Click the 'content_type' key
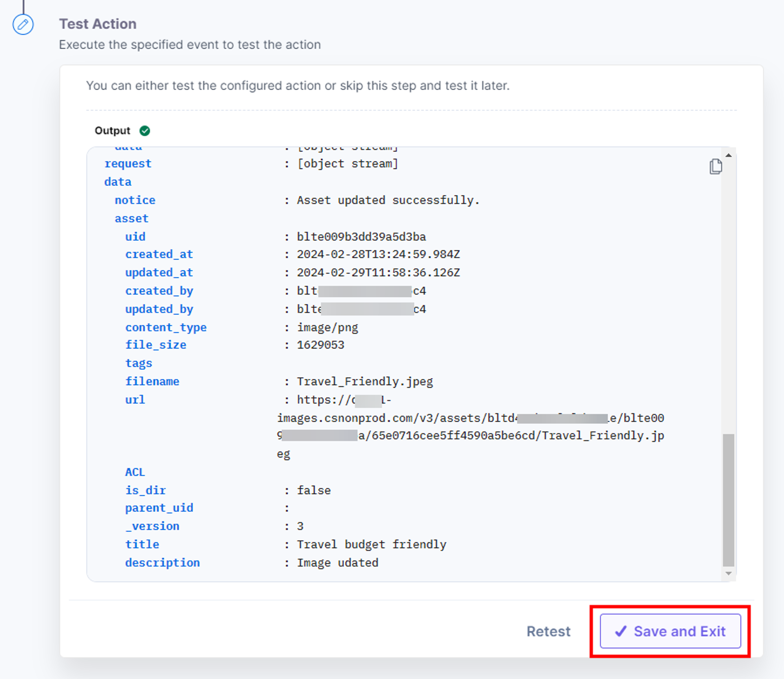This screenshot has height=679, width=784. pos(166,327)
